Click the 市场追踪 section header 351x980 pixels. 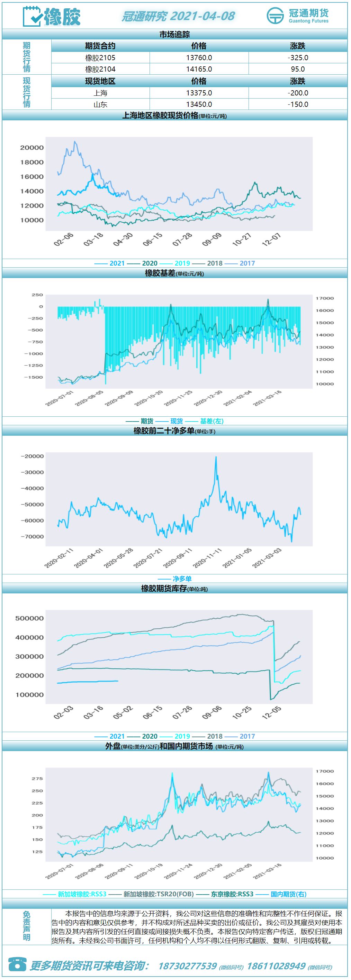point(175,34)
